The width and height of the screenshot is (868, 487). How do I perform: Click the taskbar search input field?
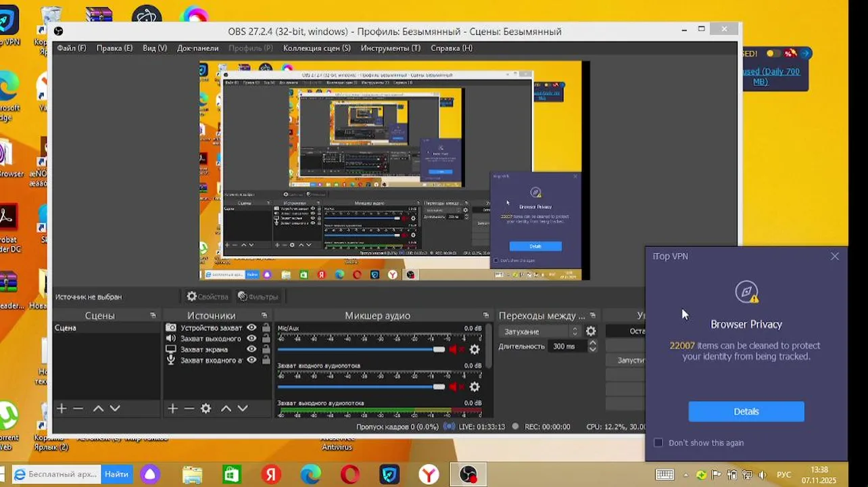coord(56,475)
